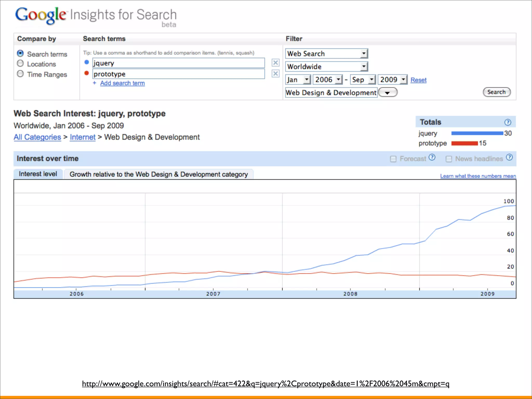Click the Interest over time heading

coord(48,158)
